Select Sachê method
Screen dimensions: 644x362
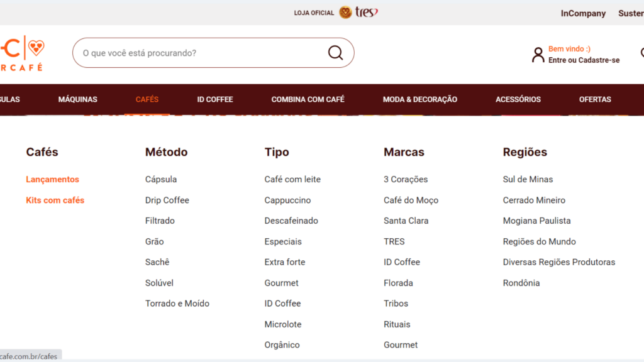coord(157,262)
